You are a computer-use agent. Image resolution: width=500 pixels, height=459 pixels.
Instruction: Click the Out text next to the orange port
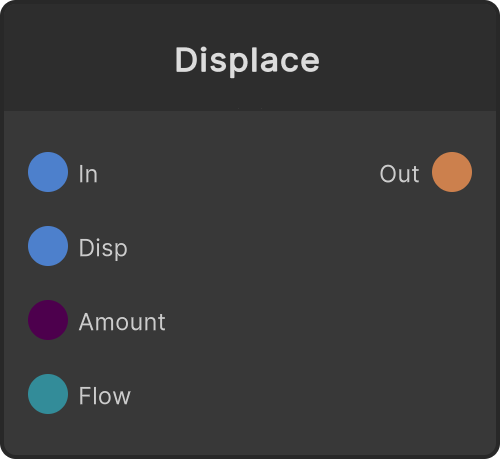coord(399,174)
